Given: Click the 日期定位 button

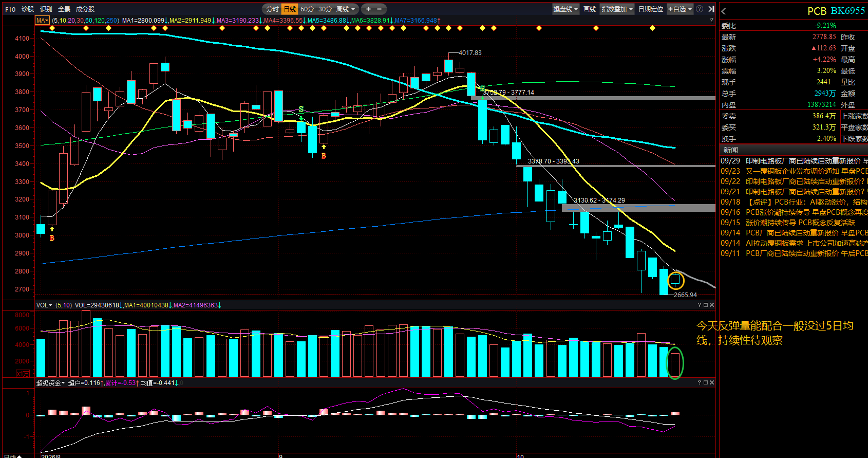Looking at the screenshot, I should coord(651,9).
